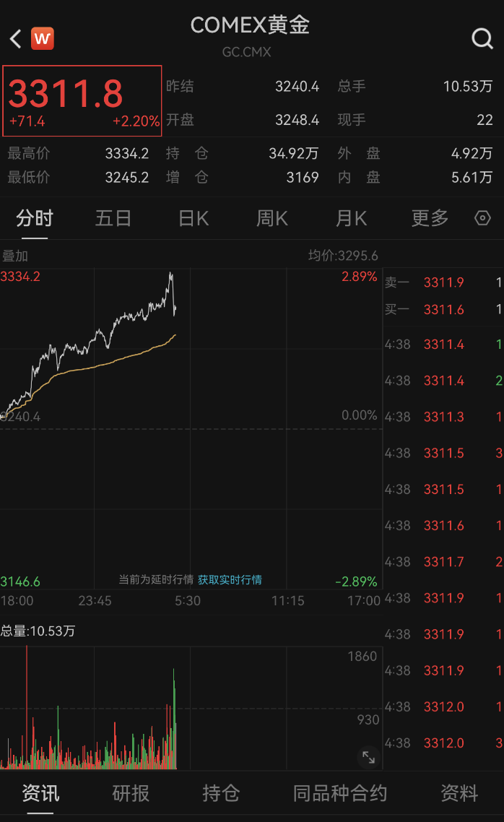Open the 资讯 bottom tab
The image size is (504, 822).
coord(40,793)
